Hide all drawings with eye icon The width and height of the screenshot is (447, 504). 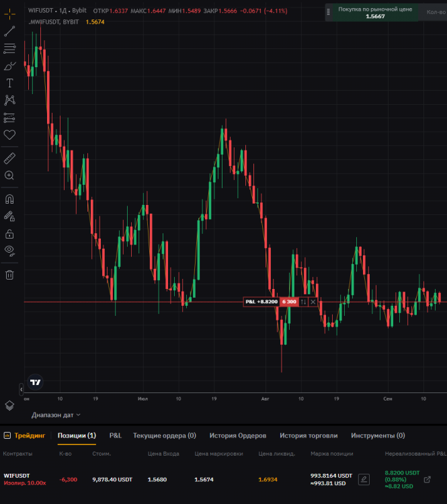[9, 250]
